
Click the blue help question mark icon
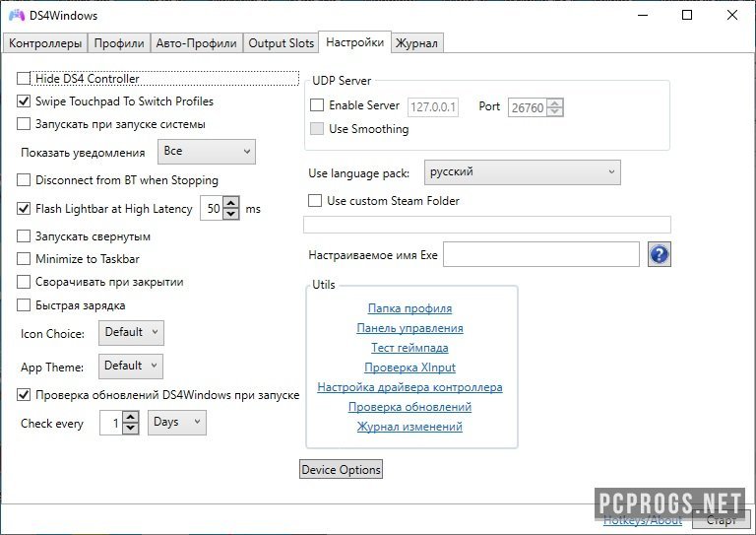coord(659,255)
